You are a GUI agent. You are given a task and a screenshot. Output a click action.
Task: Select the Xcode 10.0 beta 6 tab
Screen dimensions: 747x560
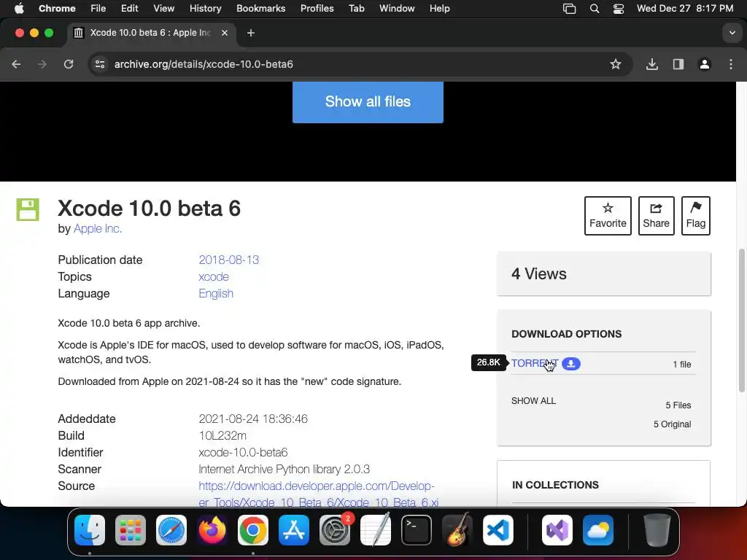[x=152, y=33]
